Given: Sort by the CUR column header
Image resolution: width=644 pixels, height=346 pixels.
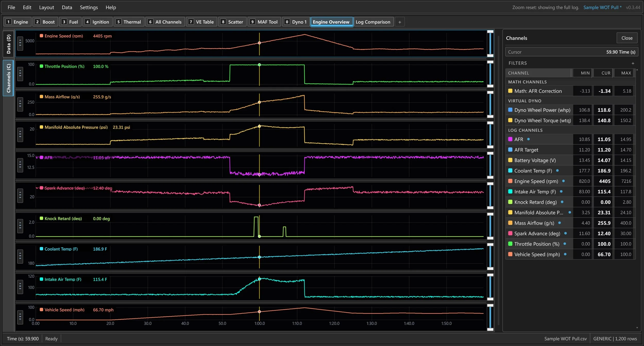Looking at the screenshot, I should tap(603, 73).
